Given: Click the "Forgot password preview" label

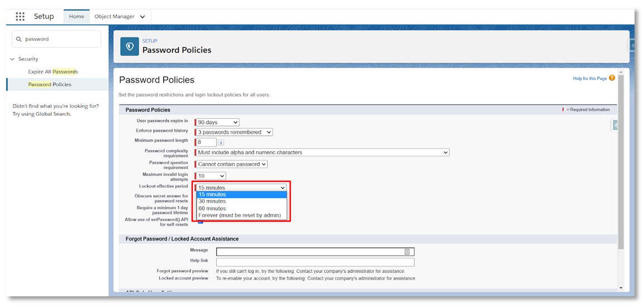Looking at the screenshot, I should pyautogui.click(x=182, y=271).
